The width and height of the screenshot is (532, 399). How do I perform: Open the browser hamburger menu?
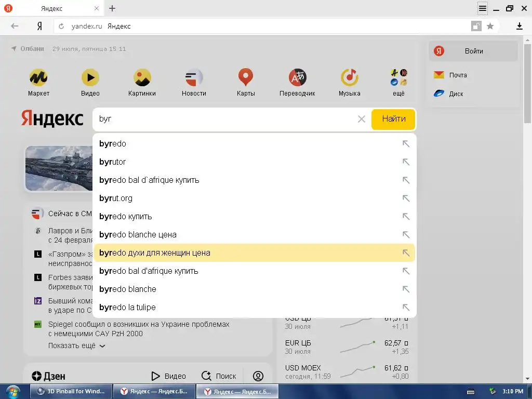point(483,8)
